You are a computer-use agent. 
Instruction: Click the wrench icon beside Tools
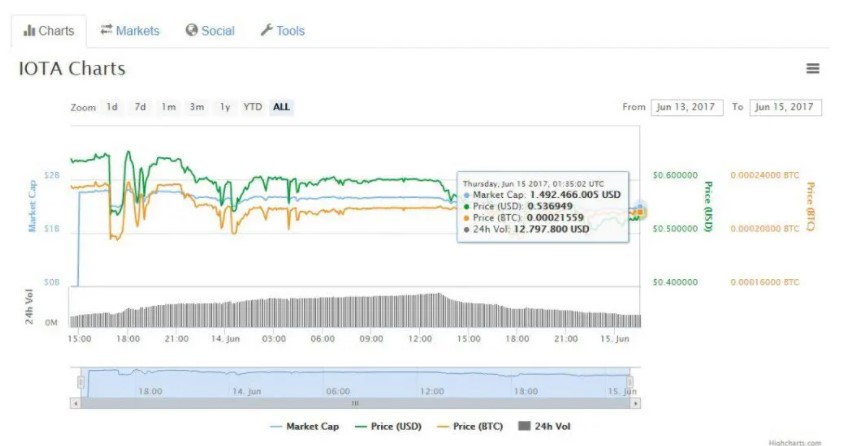266,30
